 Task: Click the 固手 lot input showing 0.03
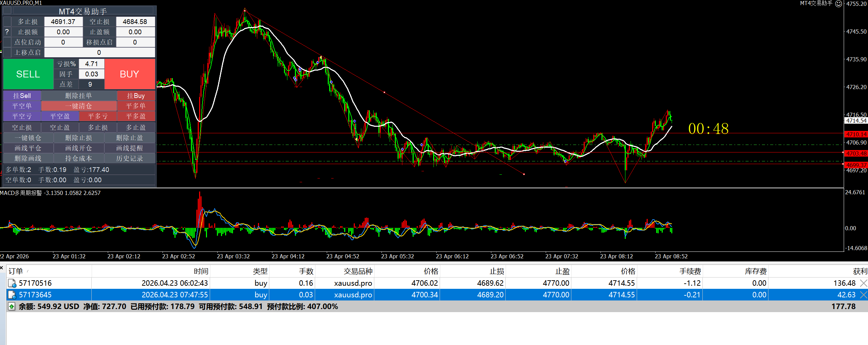coord(92,74)
